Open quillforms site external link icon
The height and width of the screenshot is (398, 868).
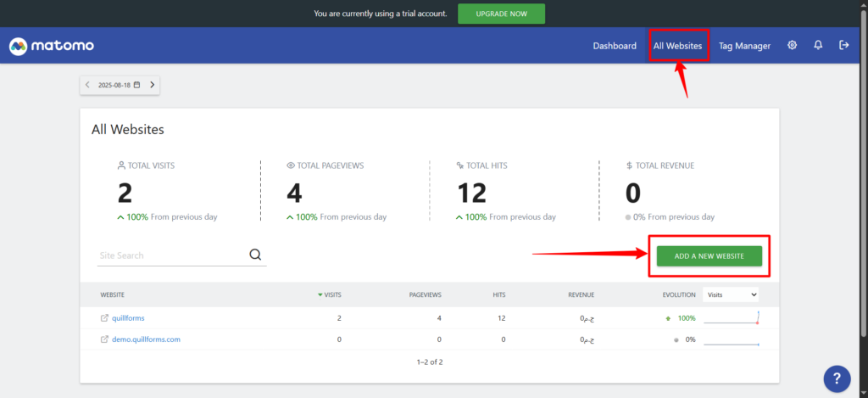104,318
